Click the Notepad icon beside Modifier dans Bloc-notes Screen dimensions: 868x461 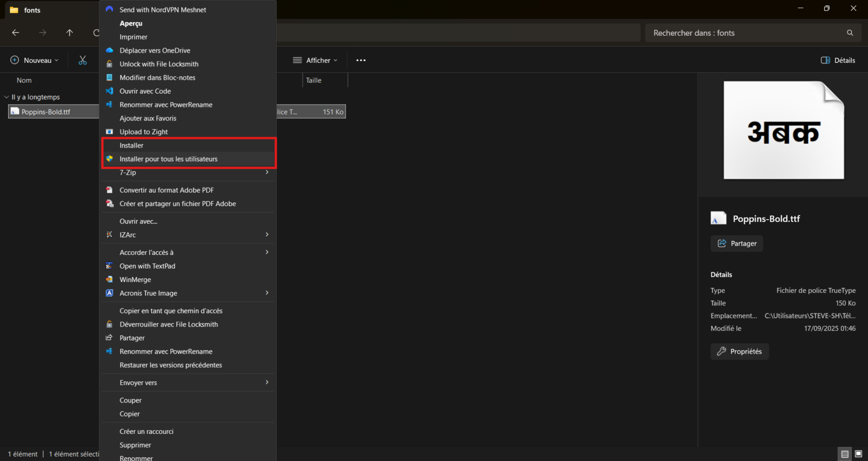pos(110,78)
